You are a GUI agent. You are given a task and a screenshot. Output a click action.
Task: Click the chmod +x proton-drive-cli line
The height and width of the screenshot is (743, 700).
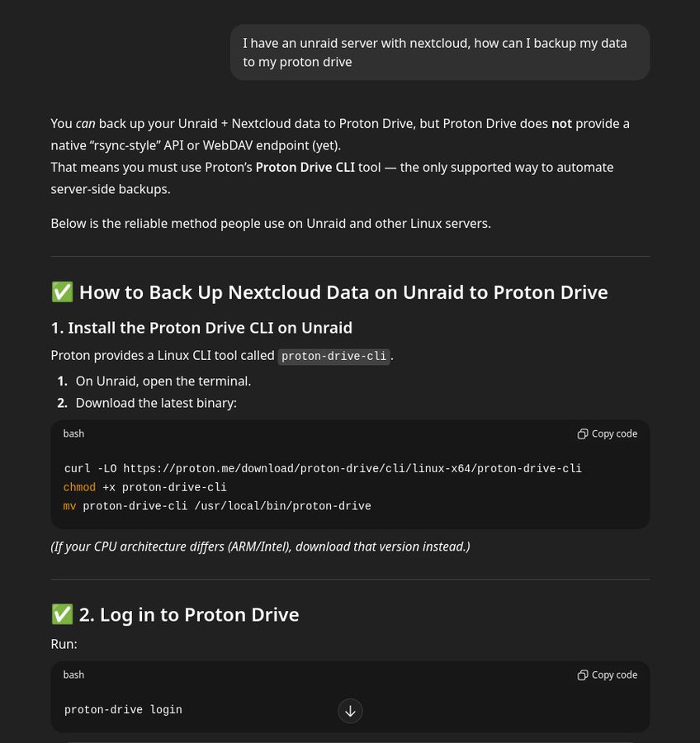(145, 487)
